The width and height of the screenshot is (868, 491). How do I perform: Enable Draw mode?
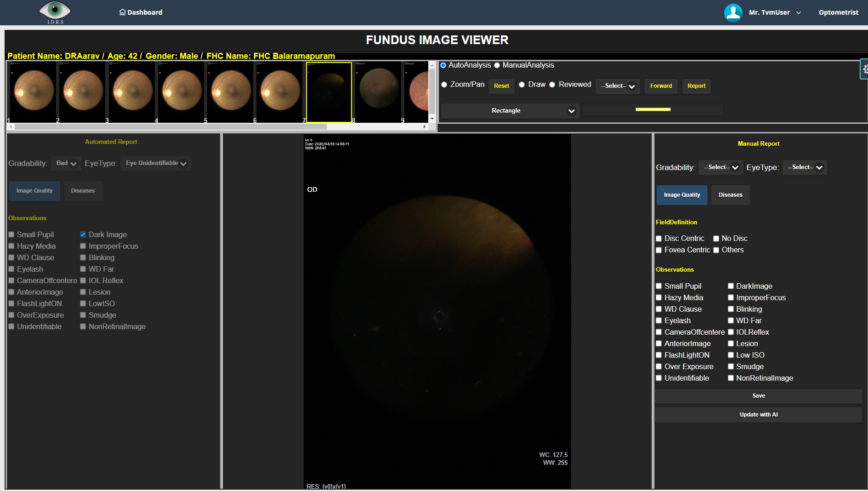(x=522, y=85)
